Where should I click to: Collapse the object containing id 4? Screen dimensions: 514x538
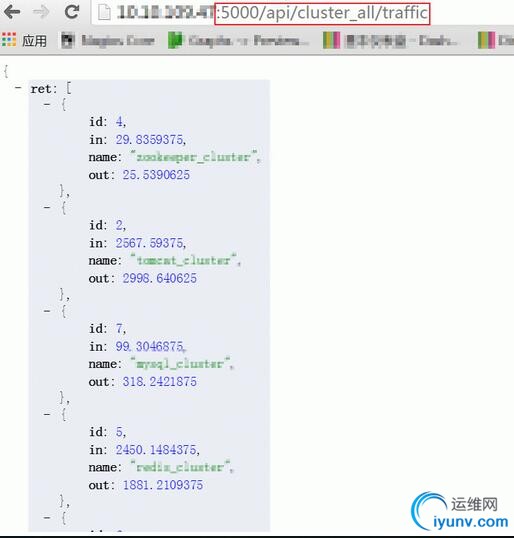[47, 104]
